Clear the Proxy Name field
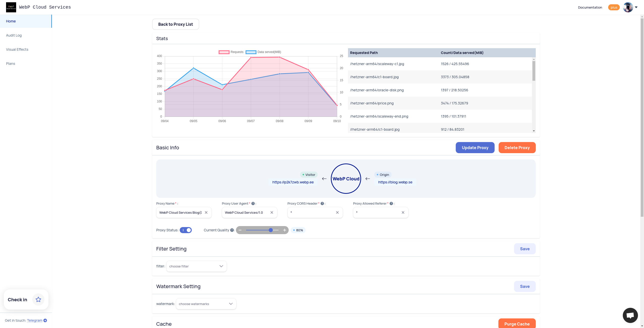Viewport: 644px width, 328px height. coord(206,212)
